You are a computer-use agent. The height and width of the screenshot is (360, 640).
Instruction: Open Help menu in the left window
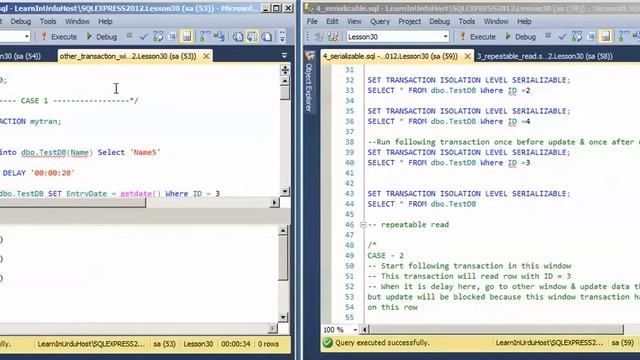pyautogui.click(x=105, y=21)
